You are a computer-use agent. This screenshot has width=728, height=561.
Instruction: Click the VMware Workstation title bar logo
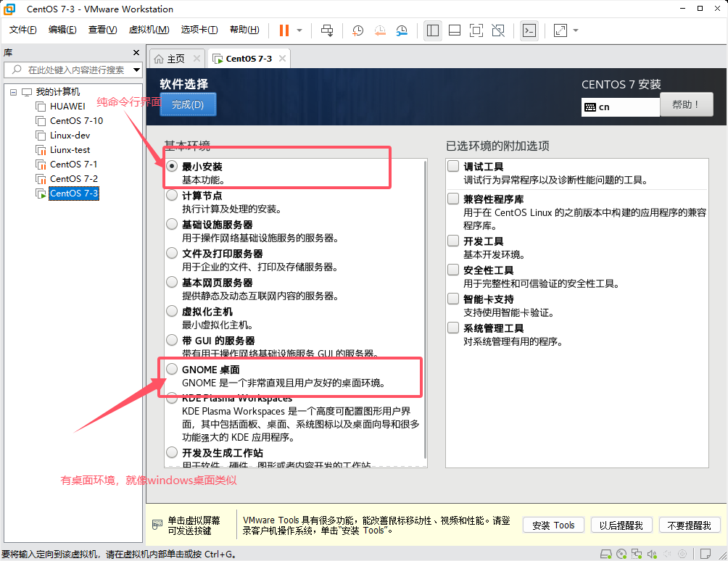pos(9,9)
